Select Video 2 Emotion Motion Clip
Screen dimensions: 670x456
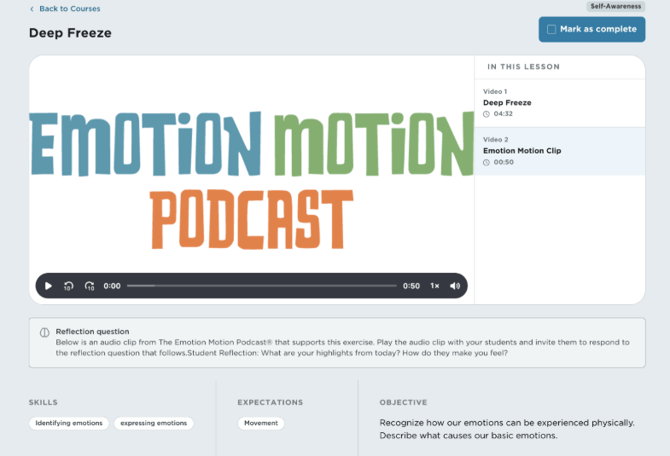[559, 151]
